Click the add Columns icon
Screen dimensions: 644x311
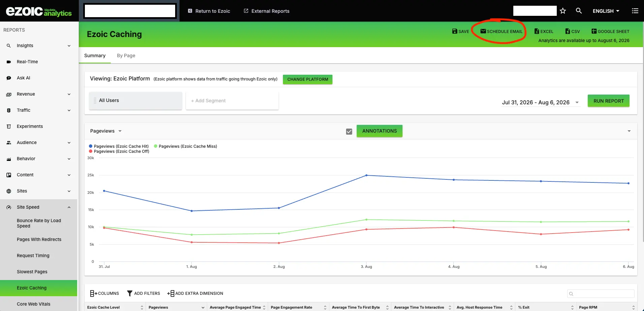pyautogui.click(x=93, y=293)
